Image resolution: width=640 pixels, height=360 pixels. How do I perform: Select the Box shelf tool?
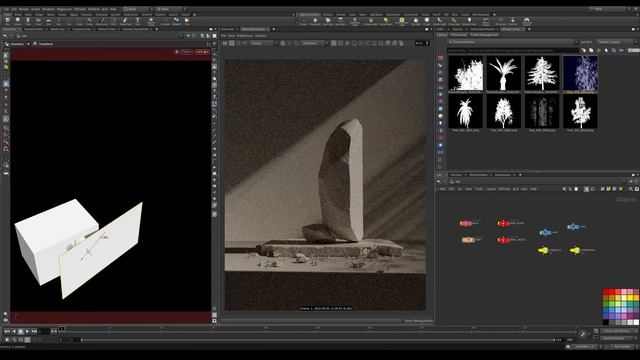7,21
